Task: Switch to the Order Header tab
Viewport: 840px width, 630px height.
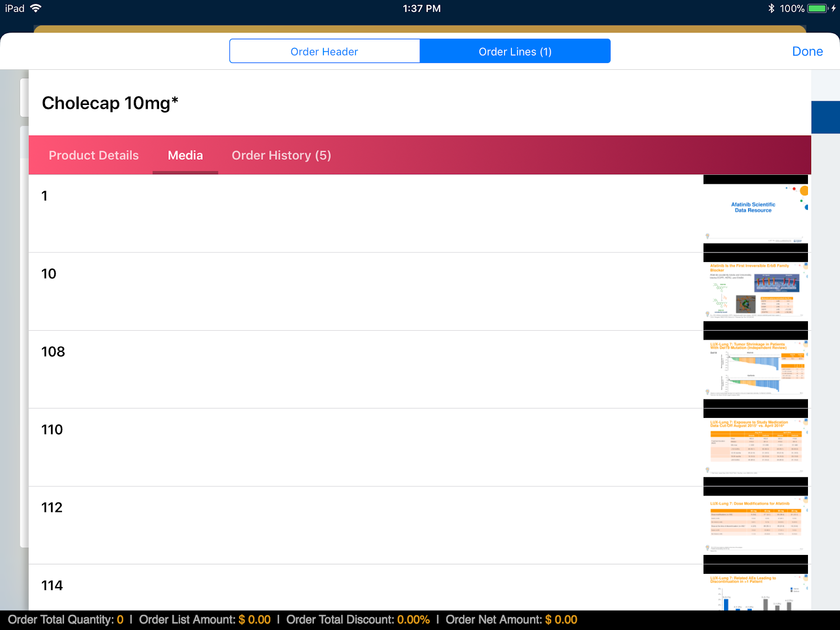Action: (324, 51)
